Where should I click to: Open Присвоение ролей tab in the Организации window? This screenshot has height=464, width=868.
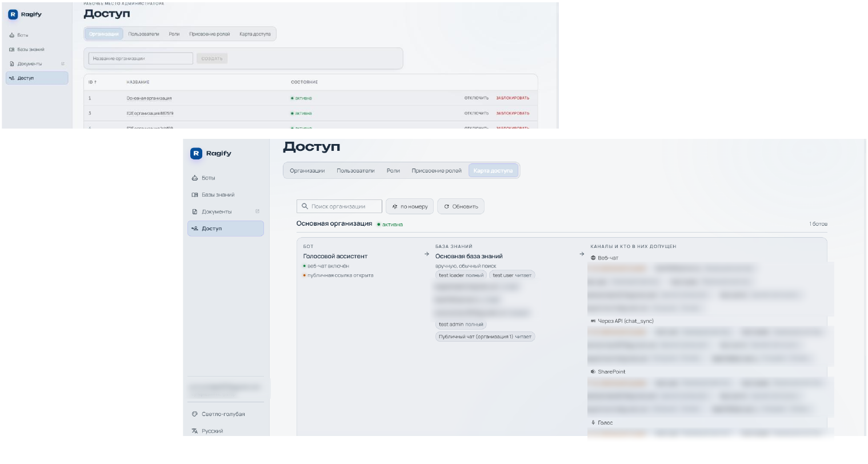click(210, 34)
